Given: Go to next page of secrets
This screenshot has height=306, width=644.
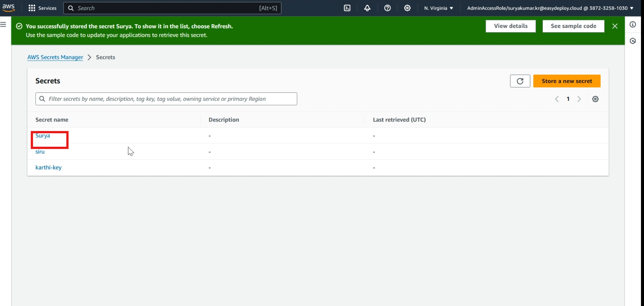Looking at the screenshot, I should (x=579, y=99).
